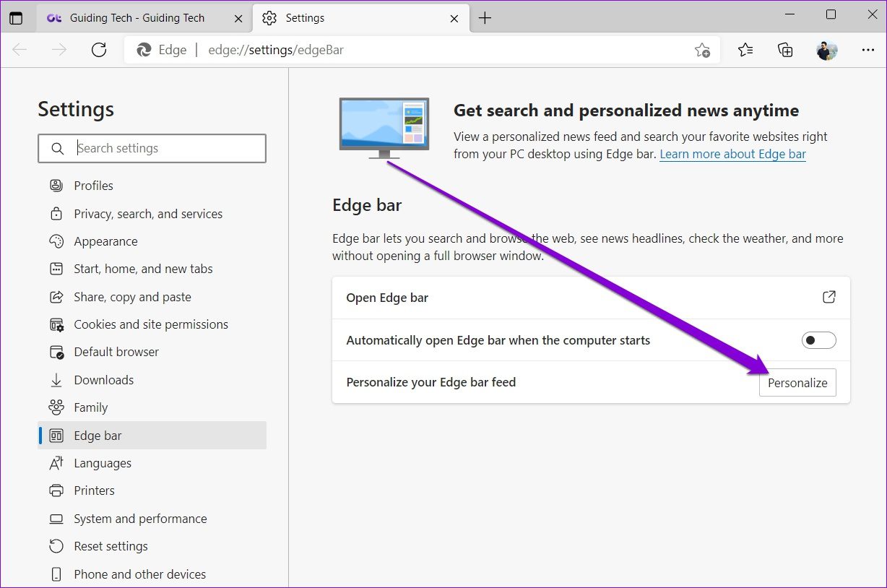This screenshot has width=887, height=588.
Task: Open a new tab with plus button
Action: tap(485, 18)
